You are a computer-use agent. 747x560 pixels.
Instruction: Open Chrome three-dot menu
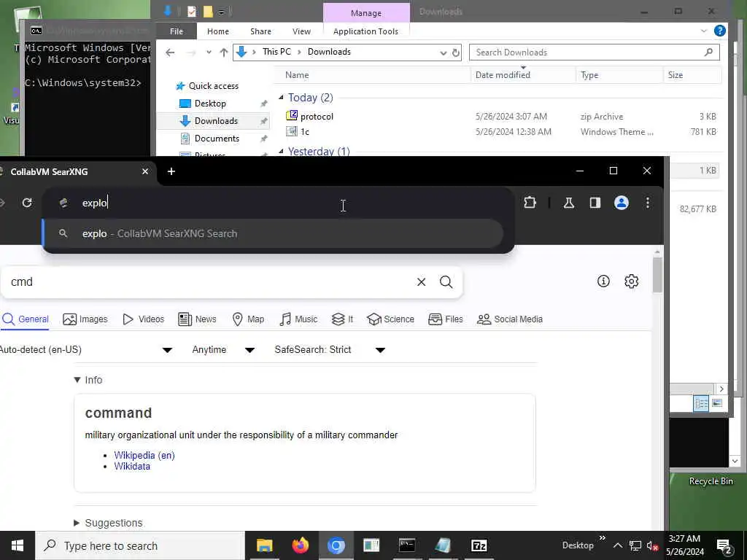point(648,203)
